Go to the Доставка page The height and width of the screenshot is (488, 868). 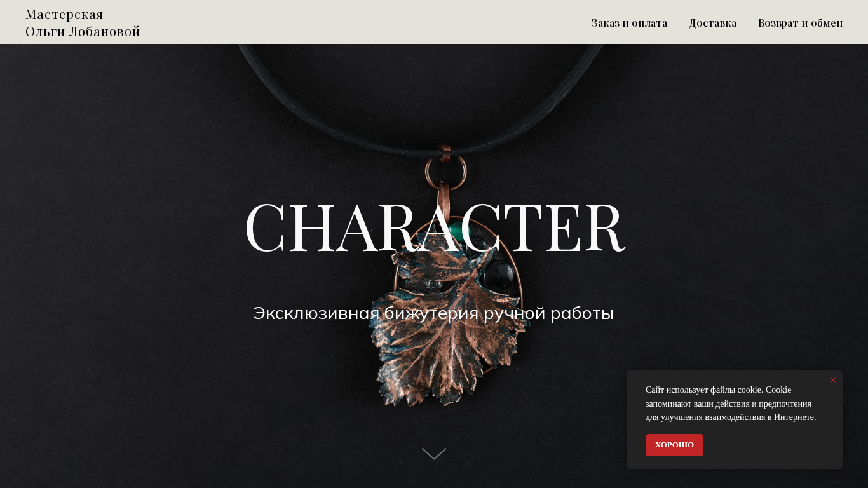pyautogui.click(x=713, y=23)
